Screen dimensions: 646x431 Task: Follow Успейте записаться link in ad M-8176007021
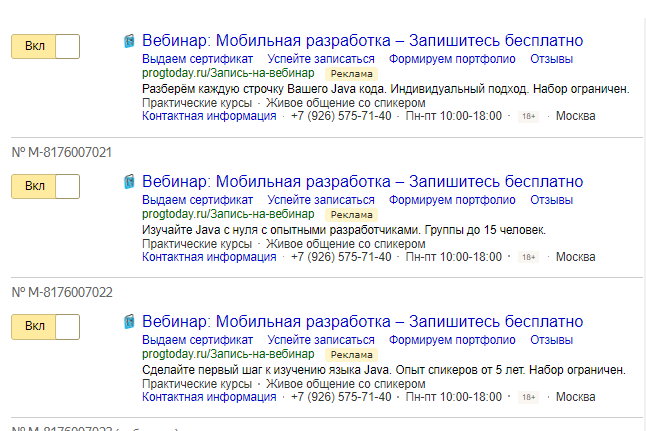click(x=321, y=200)
